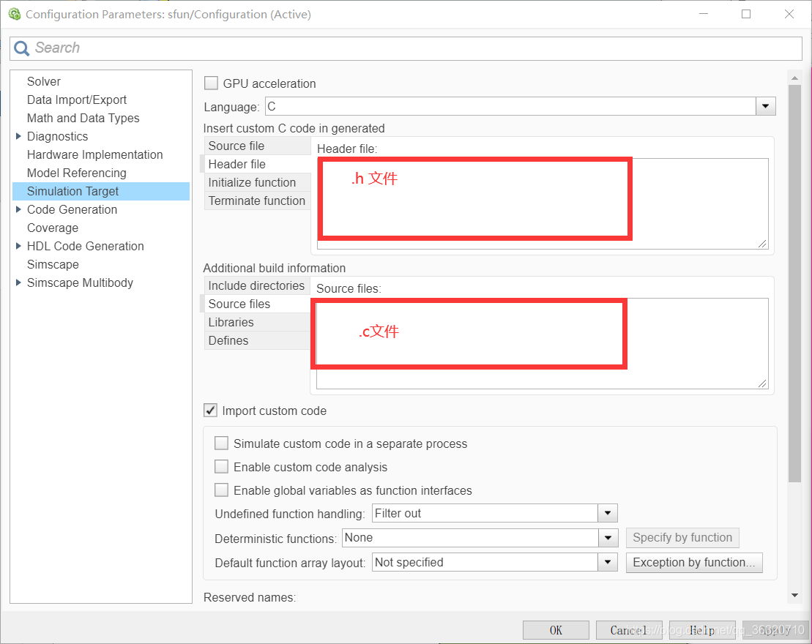Click the Header file box resize grip

pos(762,243)
